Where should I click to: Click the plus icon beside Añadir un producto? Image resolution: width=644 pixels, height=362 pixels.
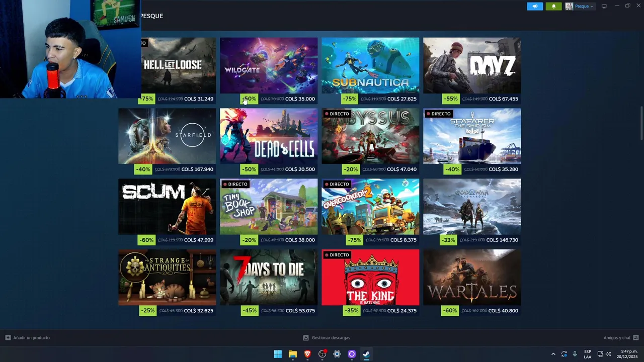click(8, 338)
